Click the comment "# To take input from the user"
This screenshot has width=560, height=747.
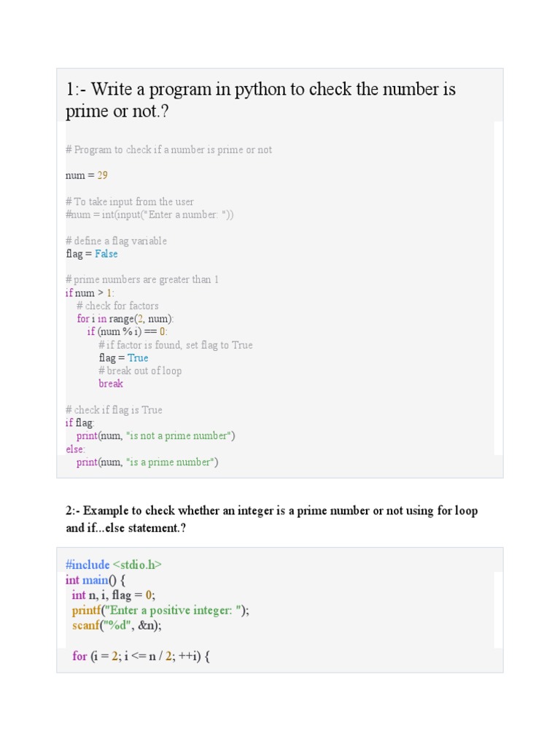click(130, 202)
